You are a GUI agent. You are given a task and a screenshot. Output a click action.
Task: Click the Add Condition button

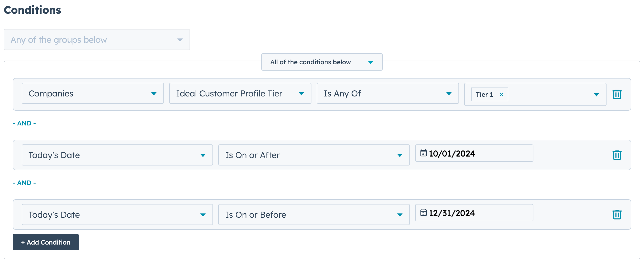[x=46, y=242]
